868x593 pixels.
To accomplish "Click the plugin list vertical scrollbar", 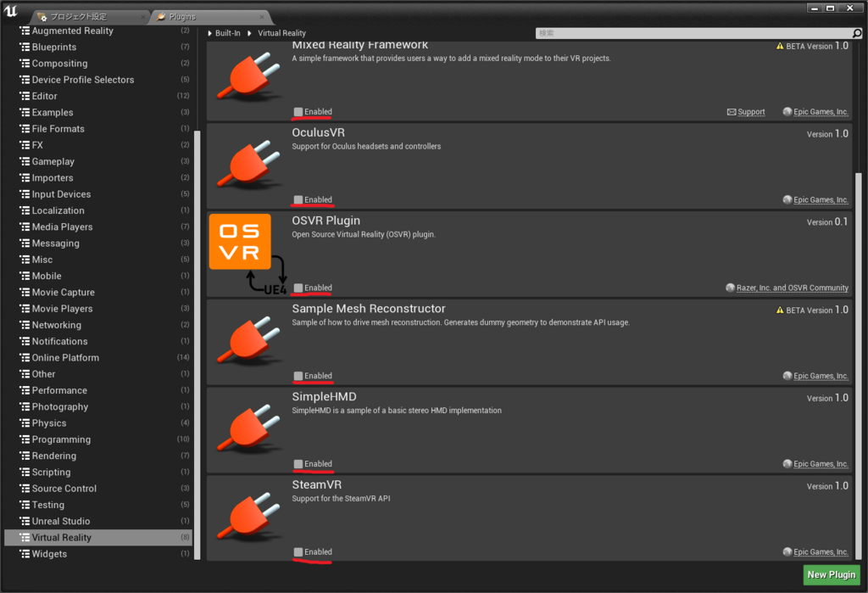I will 859,366.
